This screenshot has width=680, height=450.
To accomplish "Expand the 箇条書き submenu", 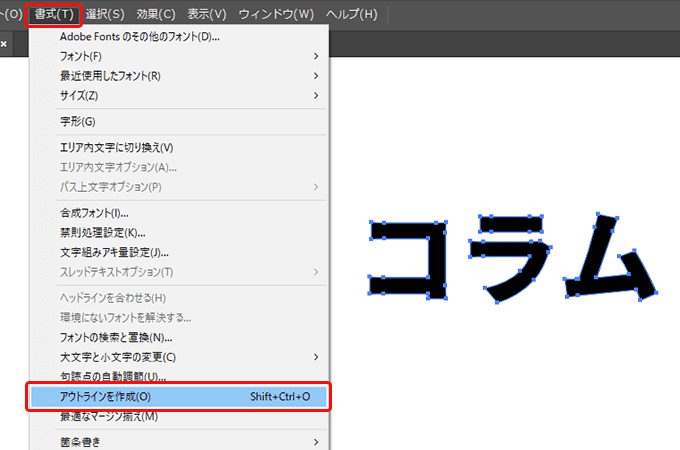I will pyautogui.click(x=178, y=442).
